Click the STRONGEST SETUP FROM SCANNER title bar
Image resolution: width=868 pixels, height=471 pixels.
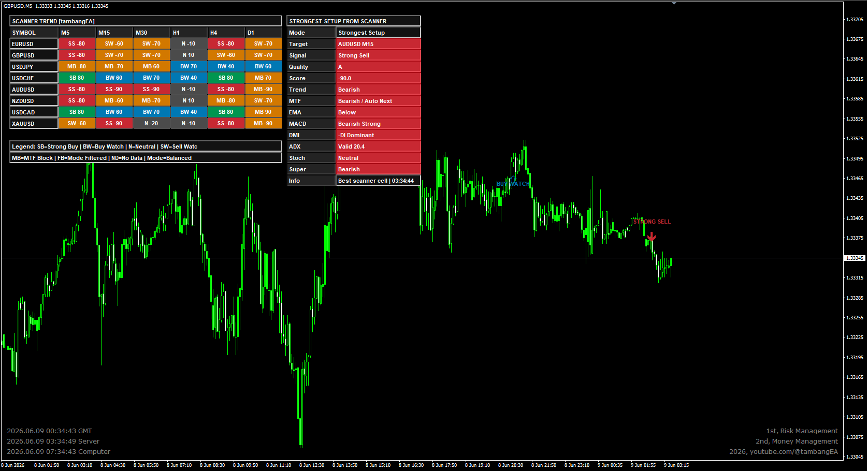coord(354,21)
